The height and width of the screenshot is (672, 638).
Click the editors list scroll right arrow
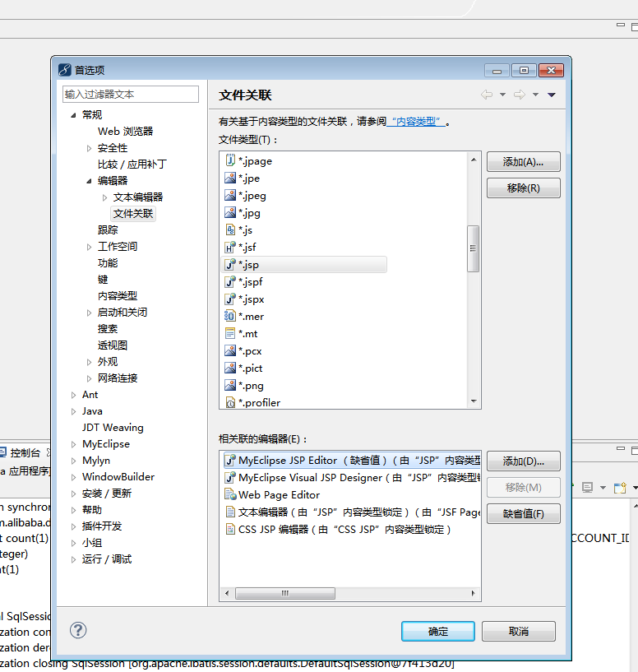click(473, 593)
